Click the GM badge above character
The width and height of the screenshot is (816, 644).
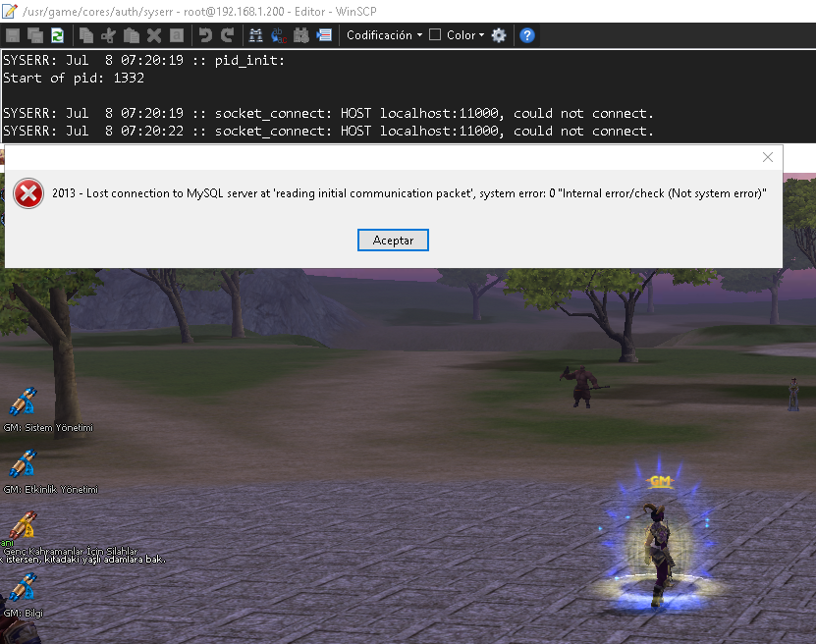(660, 481)
